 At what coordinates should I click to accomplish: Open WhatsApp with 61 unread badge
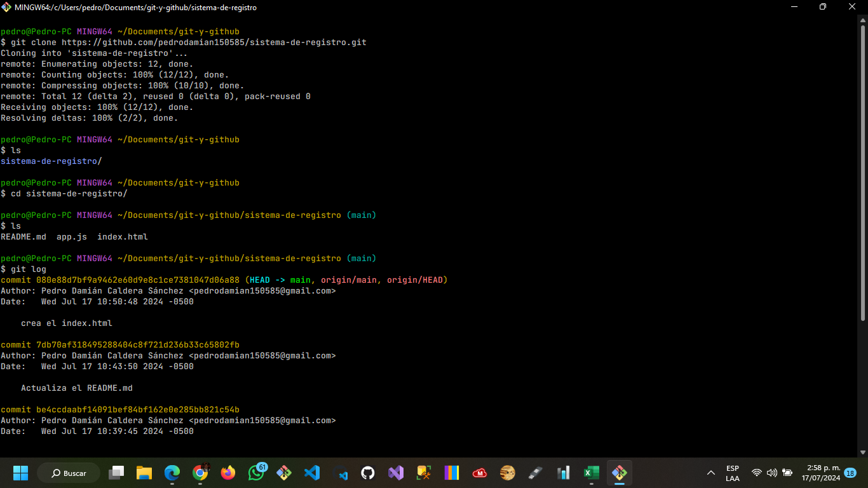point(256,473)
